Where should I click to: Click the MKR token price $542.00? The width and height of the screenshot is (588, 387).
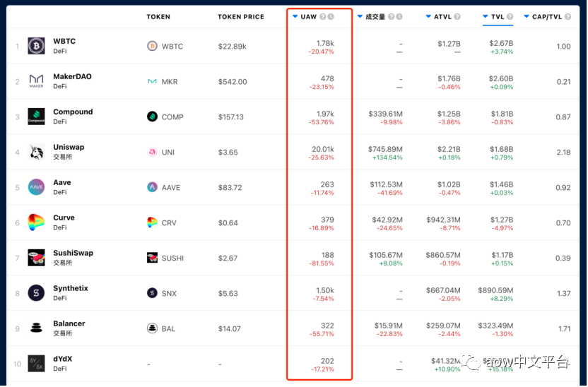pos(233,82)
